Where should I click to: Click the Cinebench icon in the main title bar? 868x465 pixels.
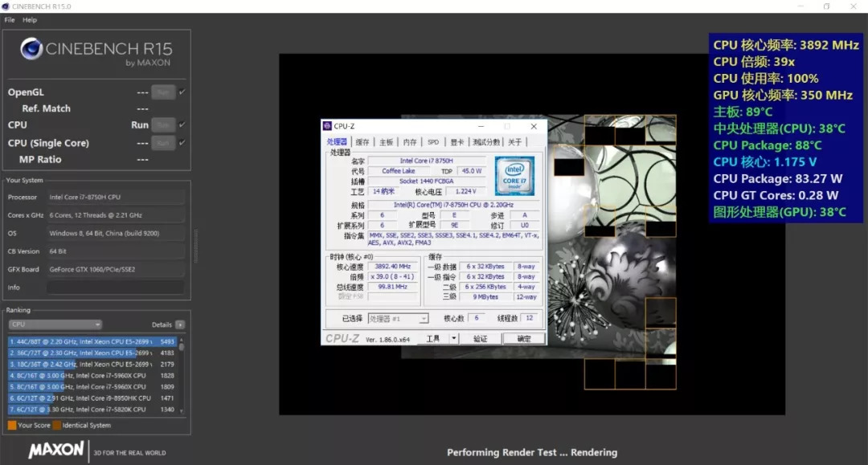(x=6, y=6)
